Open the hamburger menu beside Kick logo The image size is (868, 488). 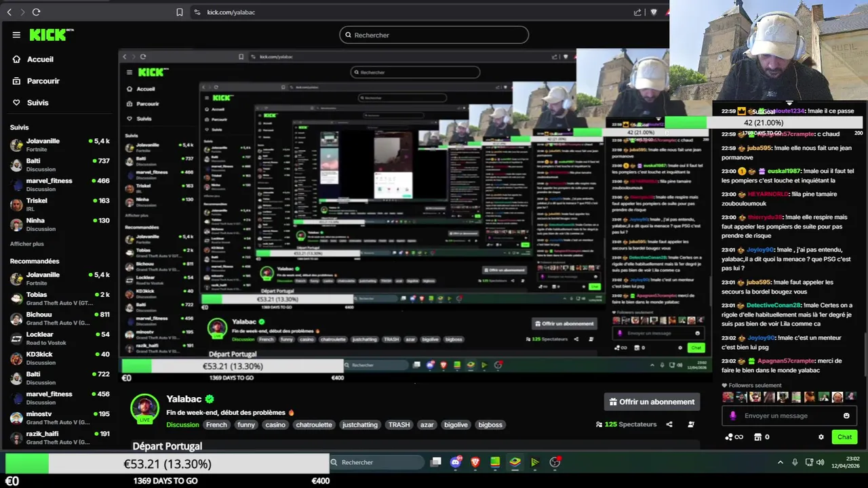(x=16, y=35)
